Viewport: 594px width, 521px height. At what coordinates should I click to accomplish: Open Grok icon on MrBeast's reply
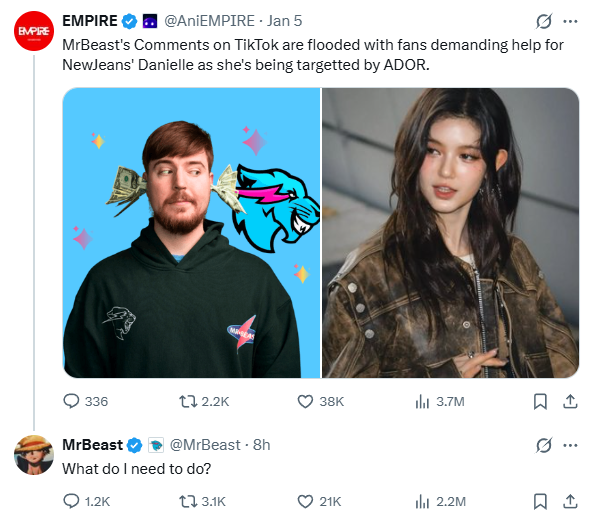[x=544, y=445]
